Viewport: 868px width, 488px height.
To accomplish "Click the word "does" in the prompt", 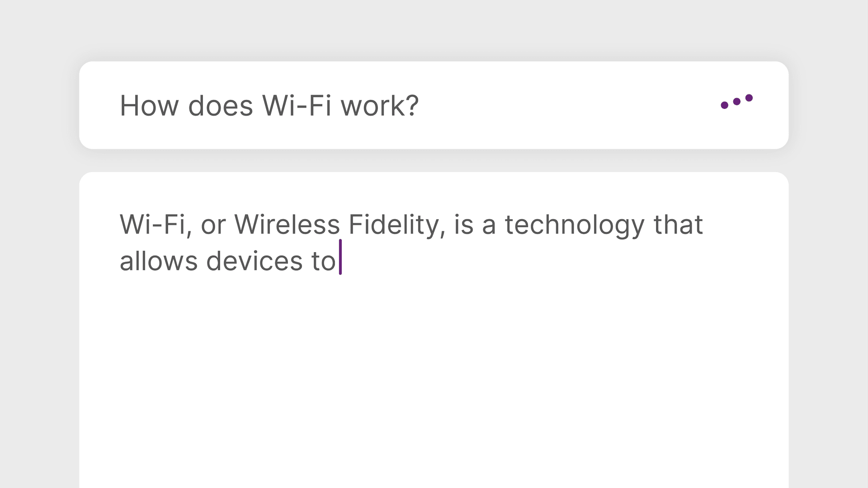I will tap(220, 106).
